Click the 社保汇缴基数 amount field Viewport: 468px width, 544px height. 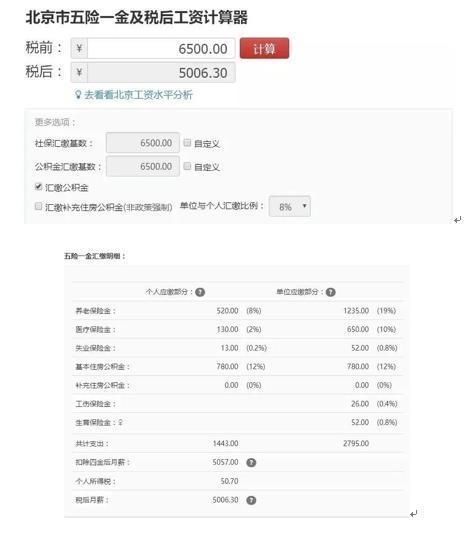(x=143, y=143)
